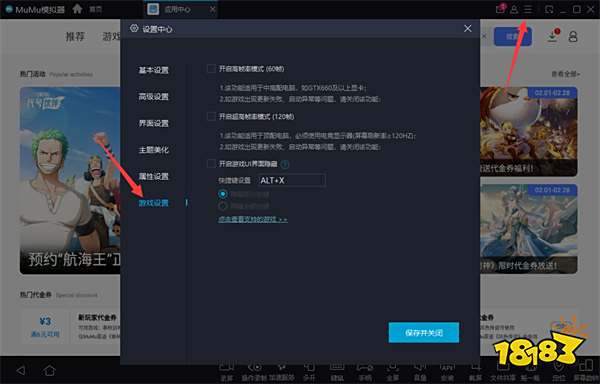Open 高级设置 in settings sidebar

pos(153,97)
